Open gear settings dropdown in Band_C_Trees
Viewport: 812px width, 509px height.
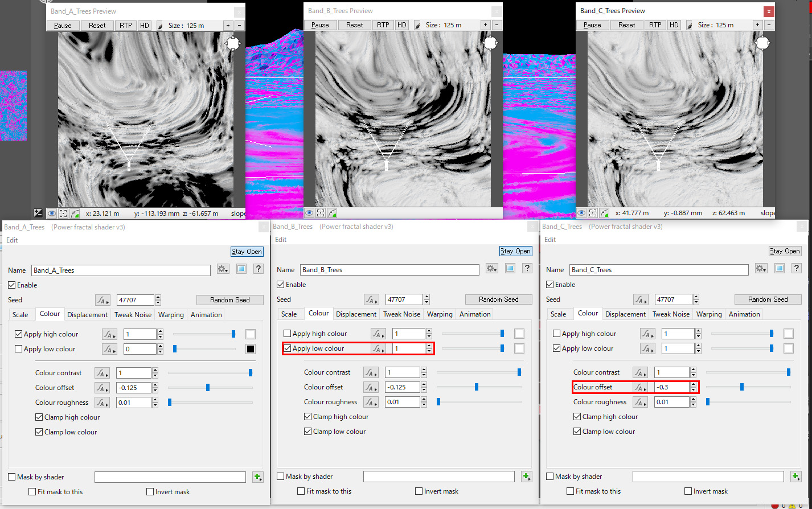click(x=761, y=269)
